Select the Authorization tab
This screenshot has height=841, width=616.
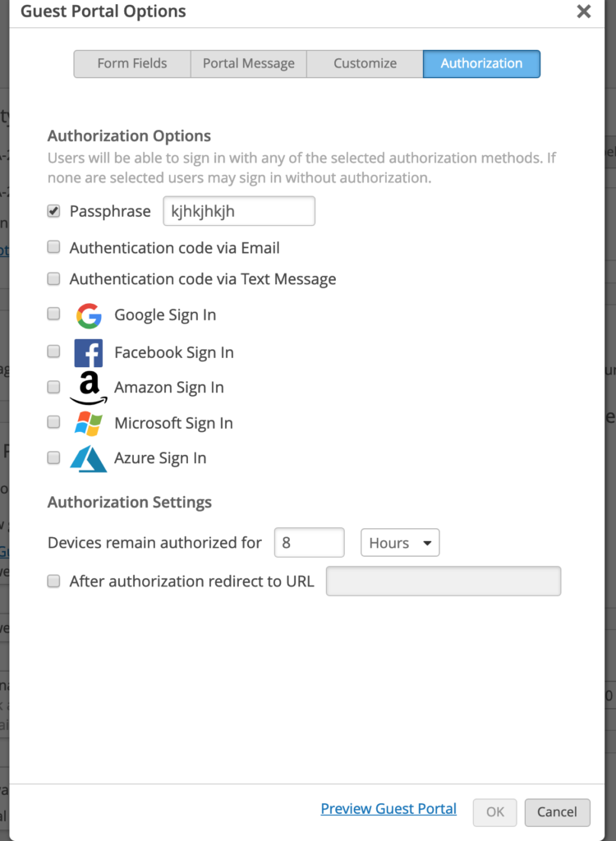481,63
